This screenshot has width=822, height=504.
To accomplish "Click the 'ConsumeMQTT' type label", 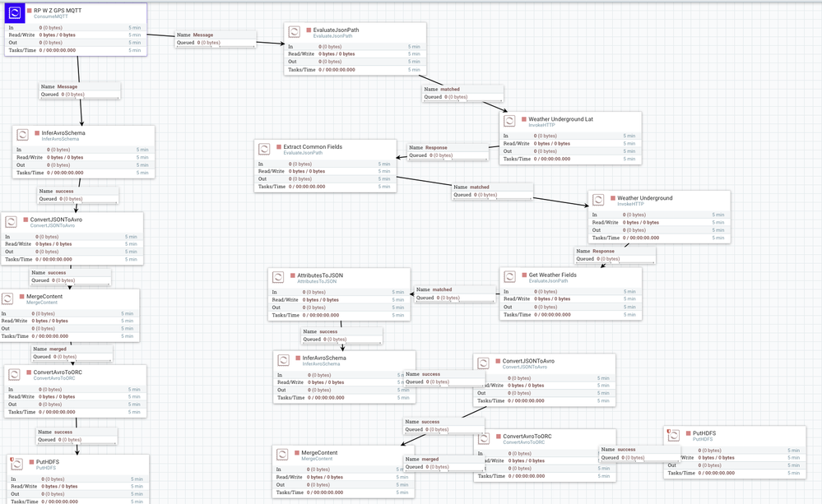I will [51, 16].
